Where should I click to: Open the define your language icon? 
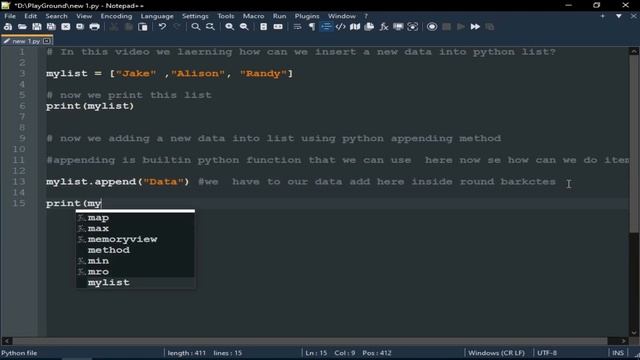pyautogui.click(x=340, y=27)
